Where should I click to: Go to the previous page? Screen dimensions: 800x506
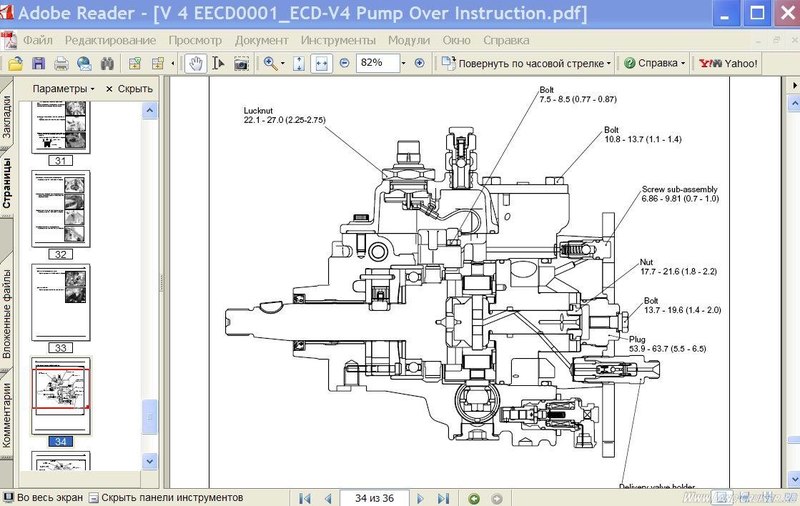click(328, 498)
